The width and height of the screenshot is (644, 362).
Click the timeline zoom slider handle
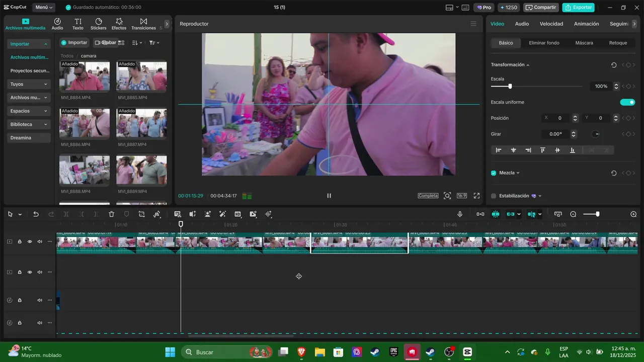pos(597,214)
